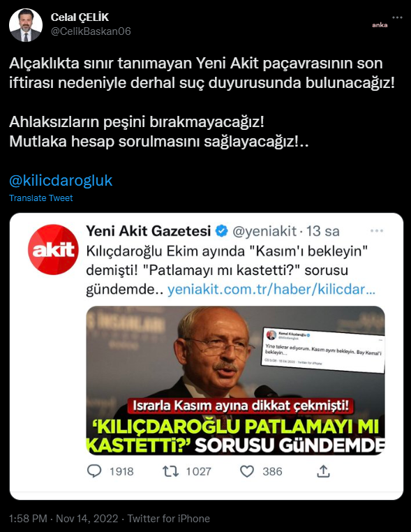The width and height of the screenshot is (411, 532).
Task: Click the Yeni Akit logo avatar
Action: [53, 249]
